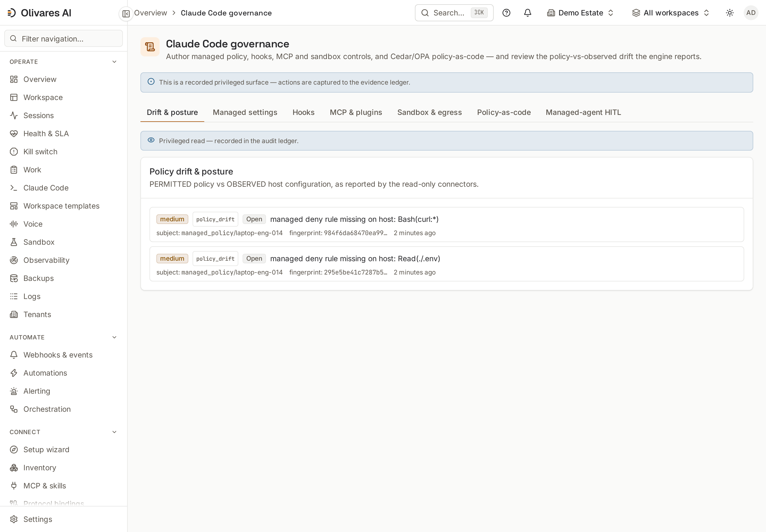Click the Search box in top bar
This screenshot has height=532, width=766.
point(454,13)
